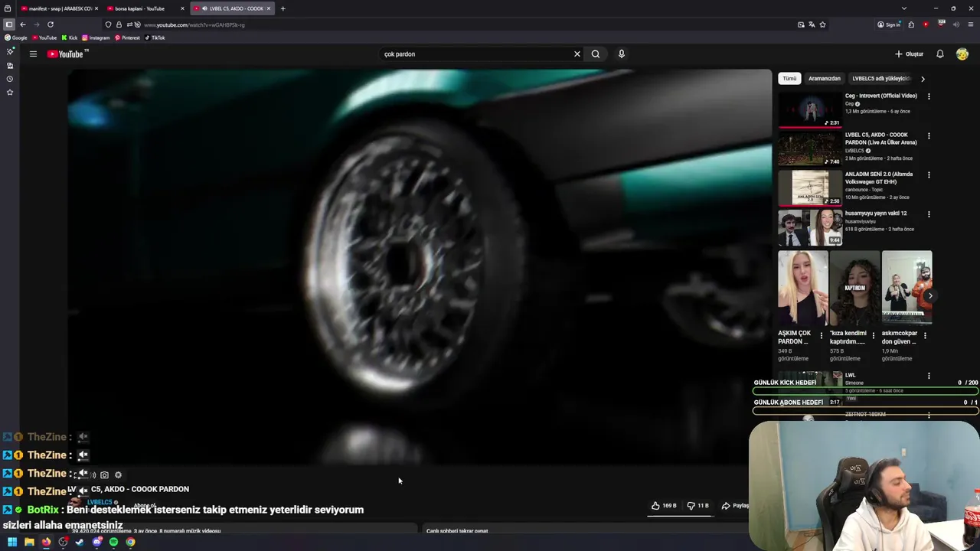Open picture-in-picture icon in address bar
Screen dimensions: 980x551
click(x=801, y=24)
